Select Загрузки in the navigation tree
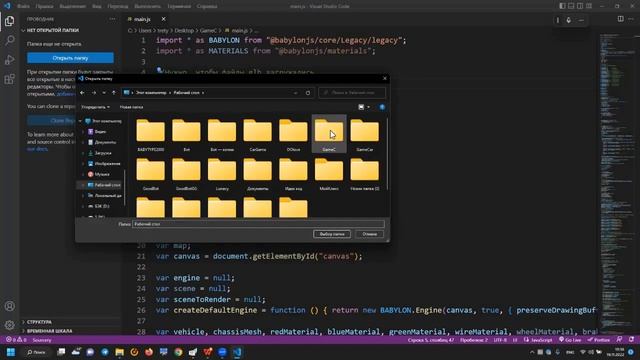 [103, 153]
